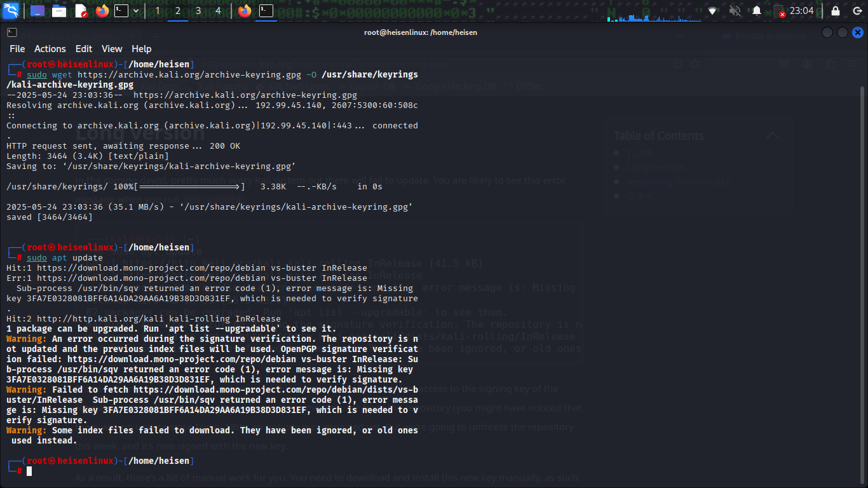Screen dimensions: 868x488
Task: Click the 23:04 clock in the panel
Action: (802, 11)
